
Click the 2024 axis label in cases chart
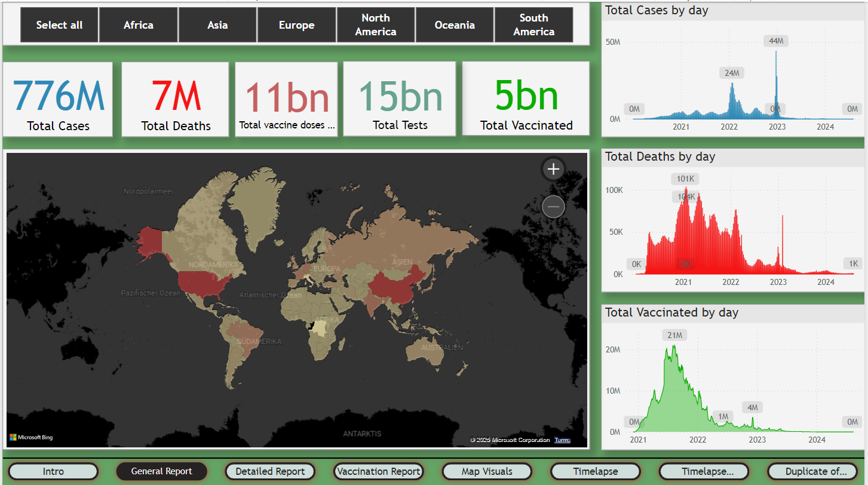pyautogui.click(x=826, y=127)
